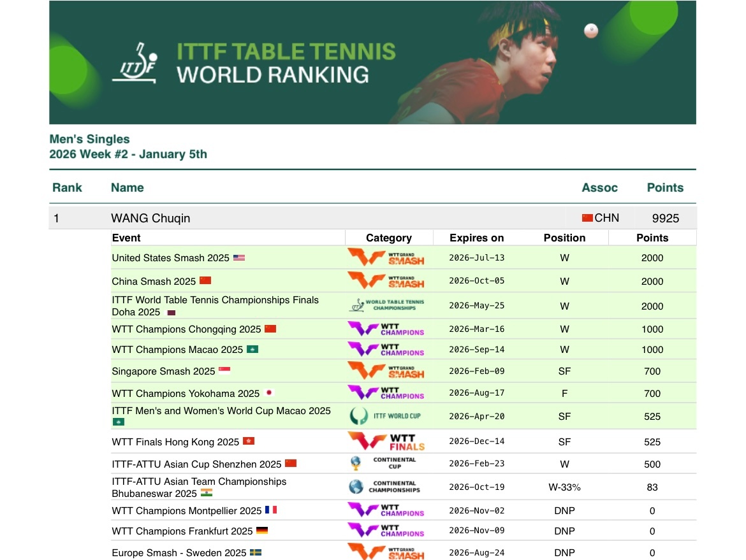The width and height of the screenshot is (746, 560).
Task: Click Macao flag under World Cup Macao 2025
Action: pyautogui.click(x=118, y=422)
